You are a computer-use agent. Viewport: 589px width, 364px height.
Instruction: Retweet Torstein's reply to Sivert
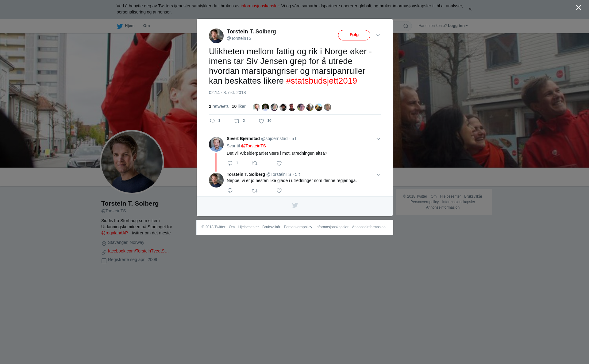click(255, 191)
